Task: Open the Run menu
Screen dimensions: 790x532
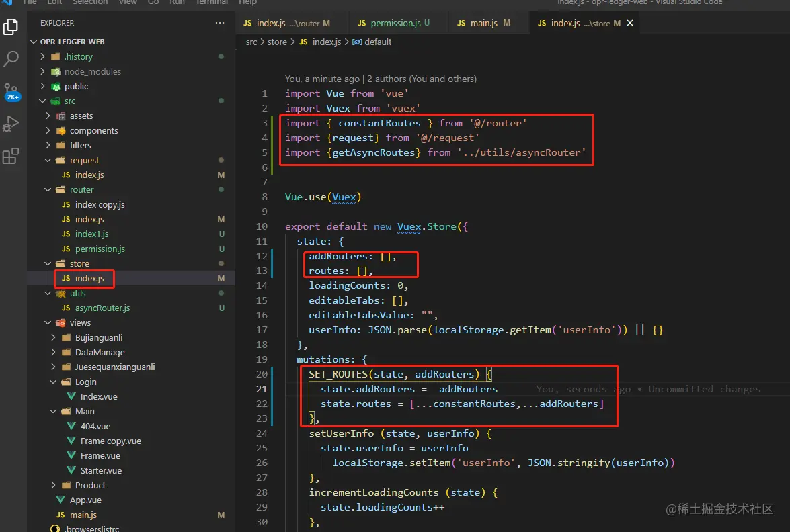Action: pos(177,2)
